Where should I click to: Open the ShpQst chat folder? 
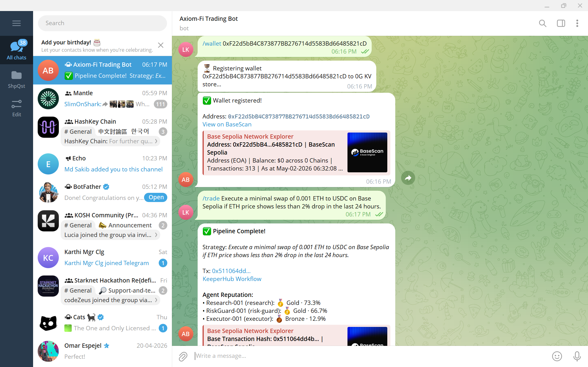17,80
